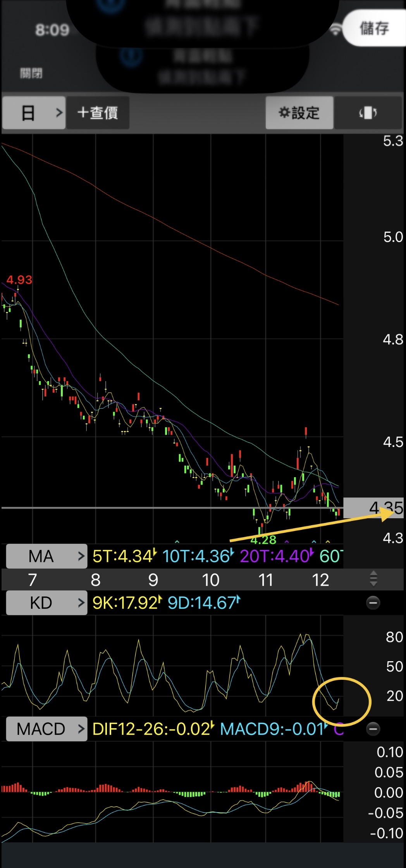Viewport: 406px width, 868px height.
Task: Tap month 10 on the date axis
Action: coord(210,580)
